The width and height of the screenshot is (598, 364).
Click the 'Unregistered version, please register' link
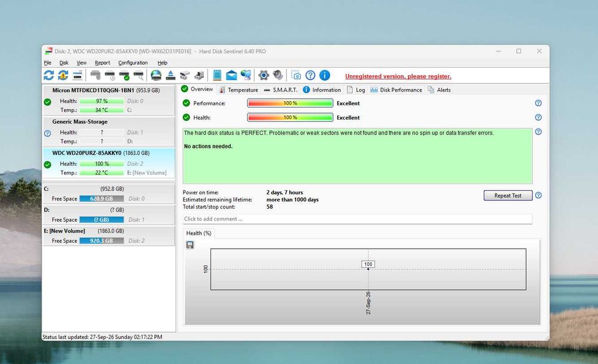point(398,77)
